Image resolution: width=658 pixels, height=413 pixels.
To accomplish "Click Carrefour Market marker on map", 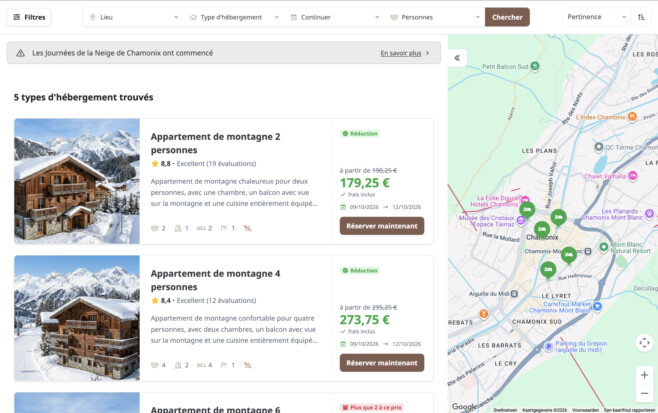I will (597, 306).
